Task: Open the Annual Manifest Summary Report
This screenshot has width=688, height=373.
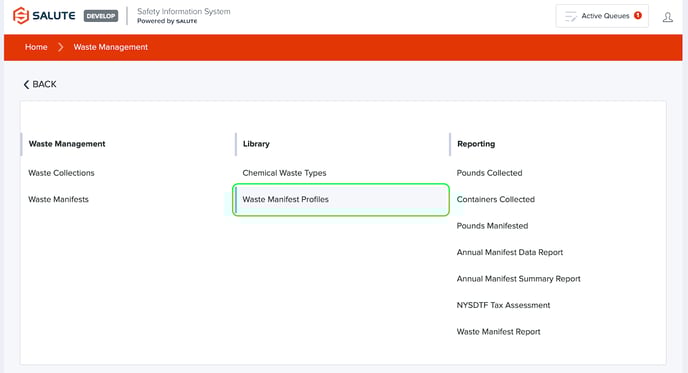Action: pos(518,279)
